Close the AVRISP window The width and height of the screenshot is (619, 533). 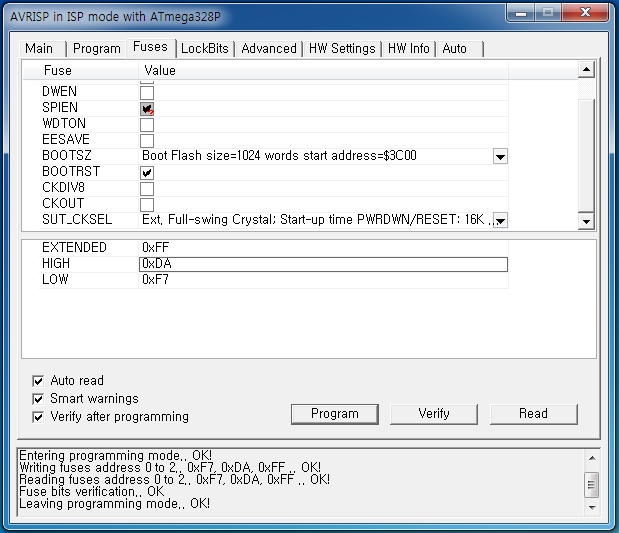point(585,13)
